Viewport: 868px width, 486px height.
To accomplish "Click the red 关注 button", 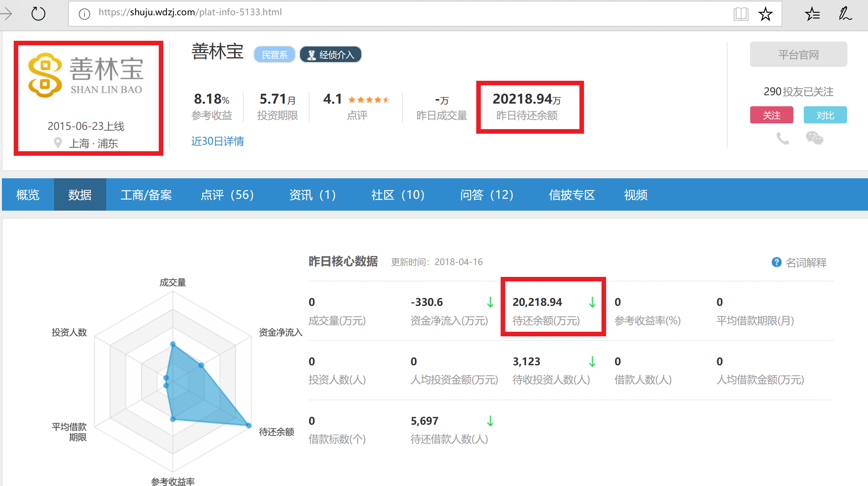I will 771,115.
